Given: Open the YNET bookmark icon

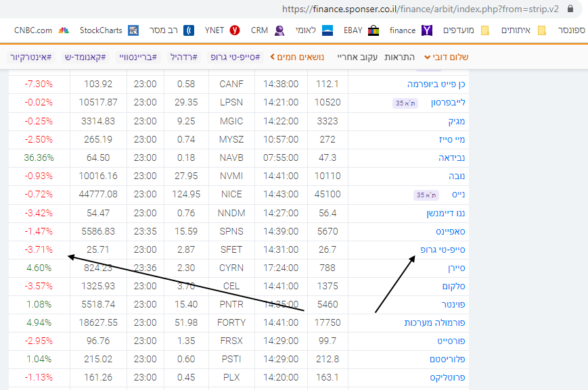Looking at the screenshot, I should pos(235,30).
